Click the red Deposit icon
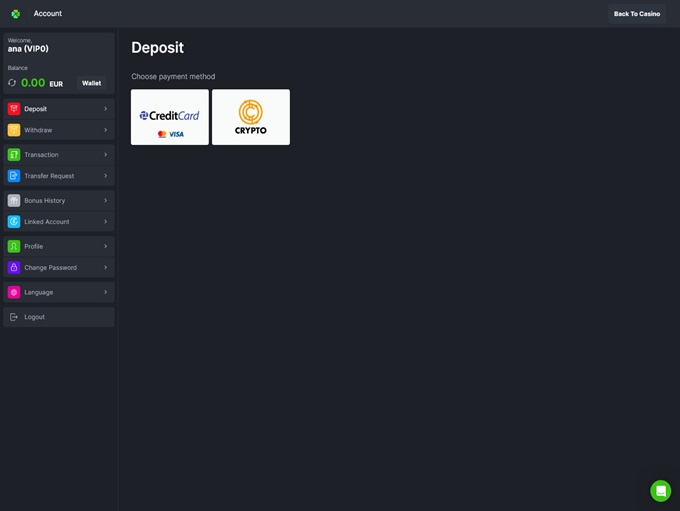The image size is (680, 511). 14,109
